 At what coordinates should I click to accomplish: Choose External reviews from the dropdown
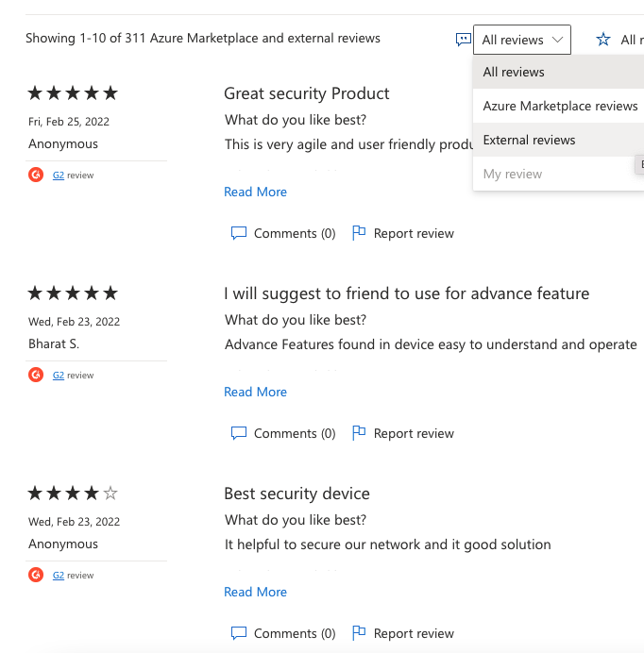click(x=529, y=140)
